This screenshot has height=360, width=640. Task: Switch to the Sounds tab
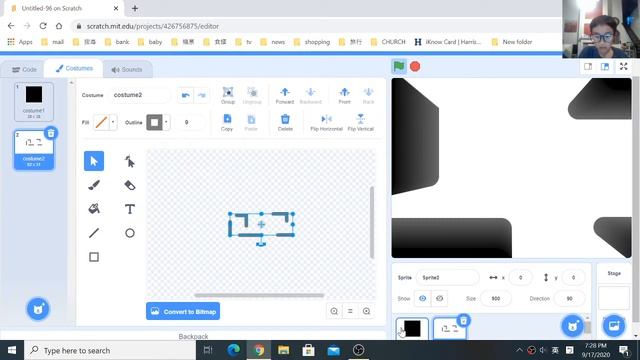127,70
